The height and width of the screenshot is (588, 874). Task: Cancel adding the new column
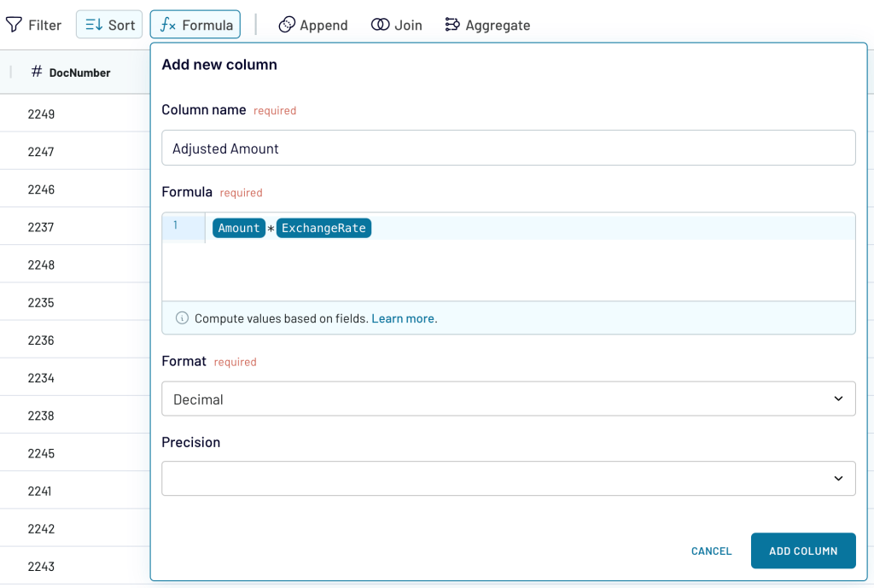(711, 550)
